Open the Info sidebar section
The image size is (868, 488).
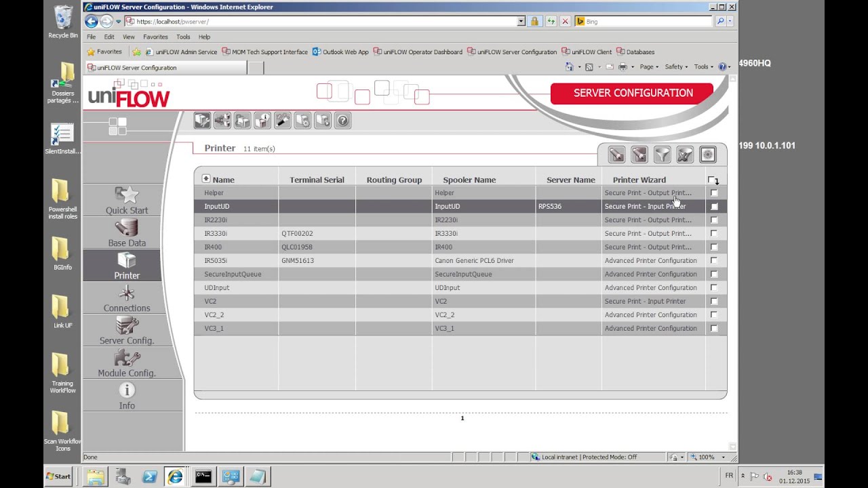point(127,395)
